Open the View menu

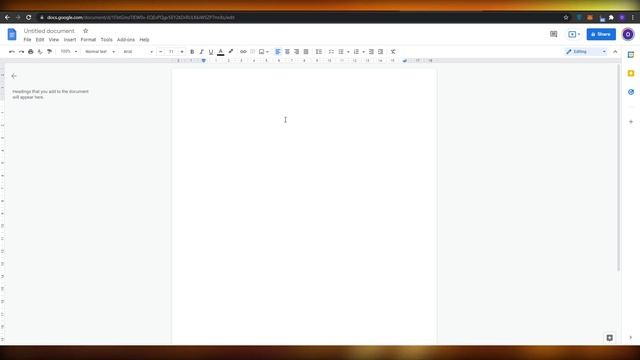54,40
